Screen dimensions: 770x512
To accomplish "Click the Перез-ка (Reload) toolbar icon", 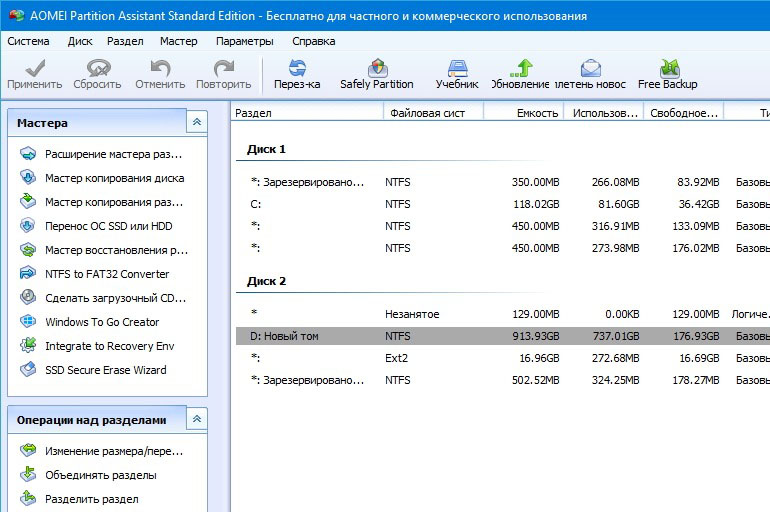I will point(297,68).
